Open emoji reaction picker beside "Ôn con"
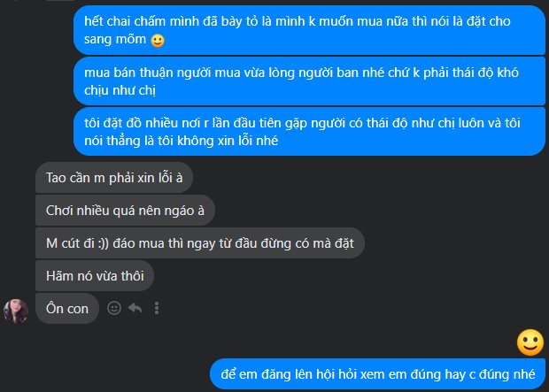The height and width of the screenshot is (392, 549). pyautogui.click(x=114, y=308)
